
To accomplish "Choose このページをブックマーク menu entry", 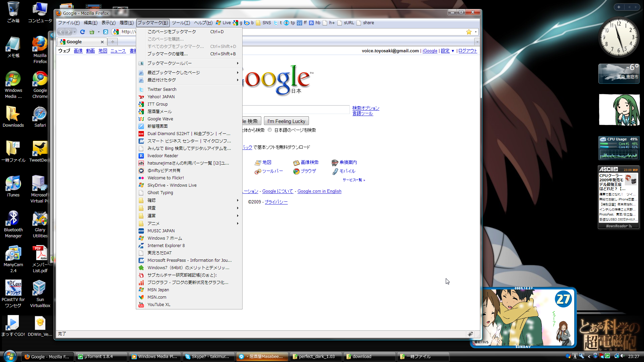I will coord(189,32).
